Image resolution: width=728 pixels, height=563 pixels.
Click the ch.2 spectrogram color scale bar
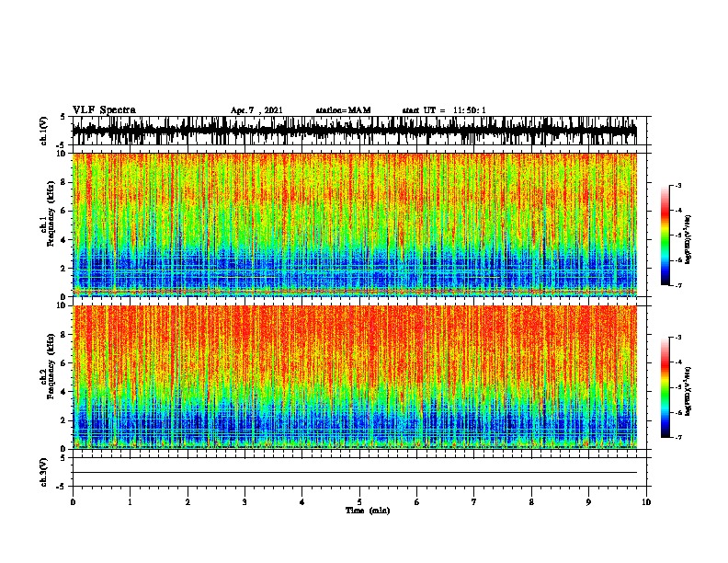pyautogui.click(x=665, y=387)
